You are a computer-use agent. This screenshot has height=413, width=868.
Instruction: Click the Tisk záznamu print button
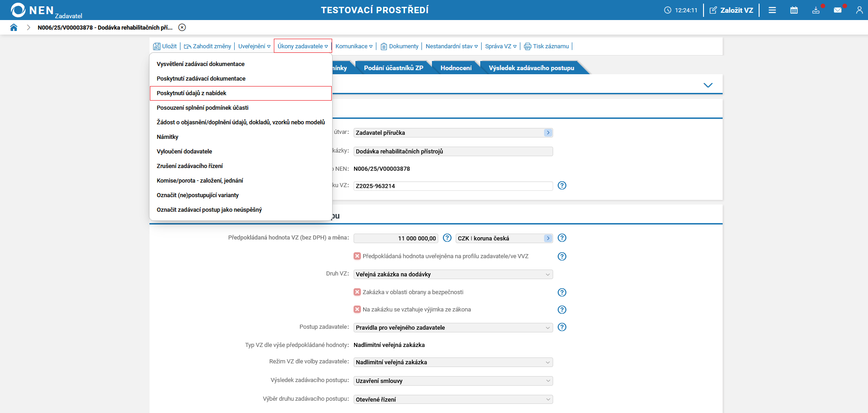pos(546,46)
